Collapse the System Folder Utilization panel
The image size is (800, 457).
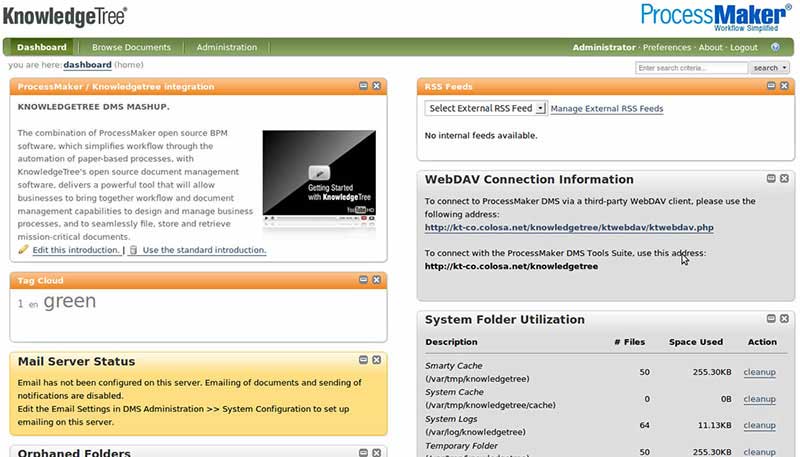point(771,318)
